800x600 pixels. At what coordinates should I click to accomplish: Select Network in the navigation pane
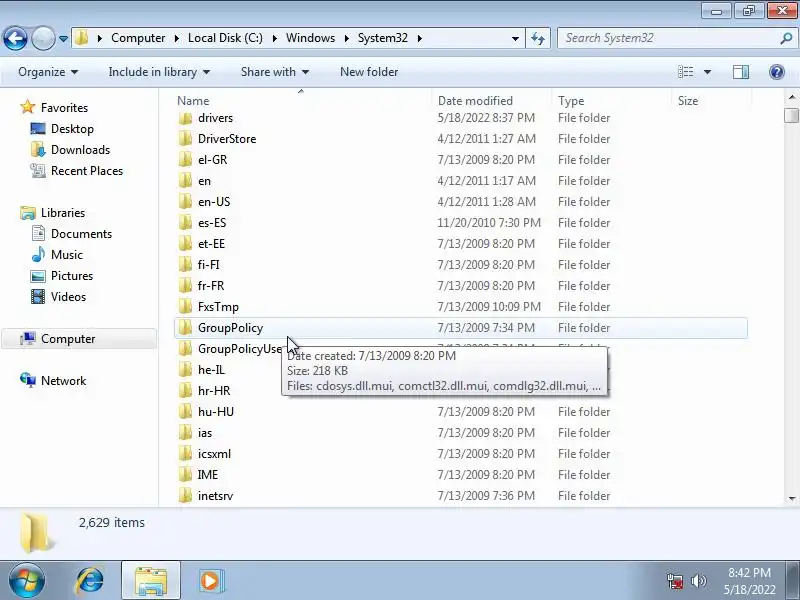click(63, 381)
